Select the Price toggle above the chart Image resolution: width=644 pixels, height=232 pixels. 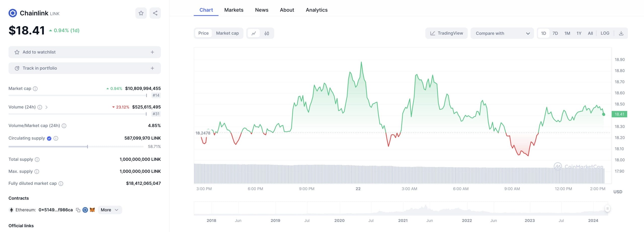(x=203, y=33)
